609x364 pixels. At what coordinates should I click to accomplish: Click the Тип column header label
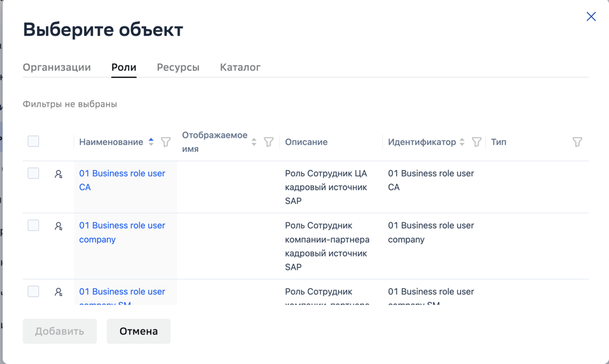(499, 142)
